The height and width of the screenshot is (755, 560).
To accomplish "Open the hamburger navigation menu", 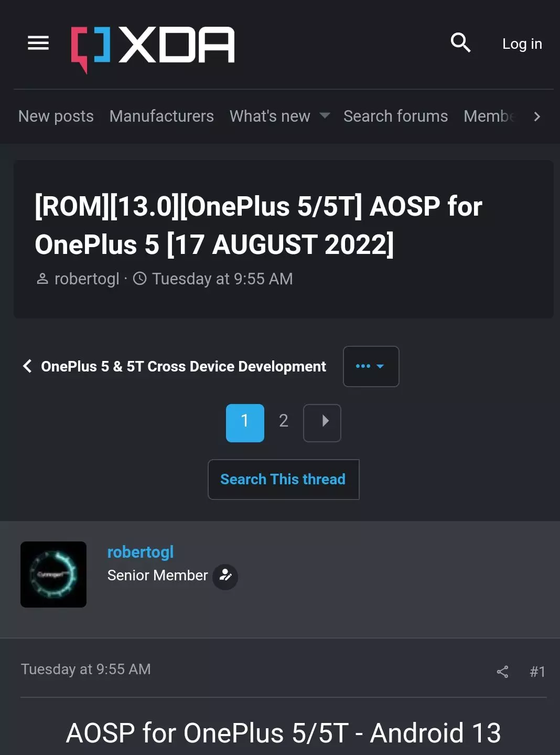I will 37,43.
